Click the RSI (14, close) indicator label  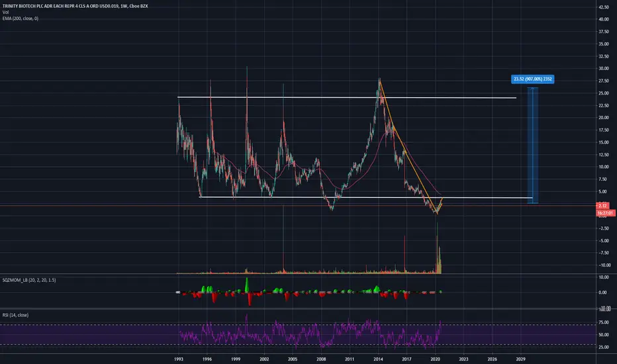[15, 315]
